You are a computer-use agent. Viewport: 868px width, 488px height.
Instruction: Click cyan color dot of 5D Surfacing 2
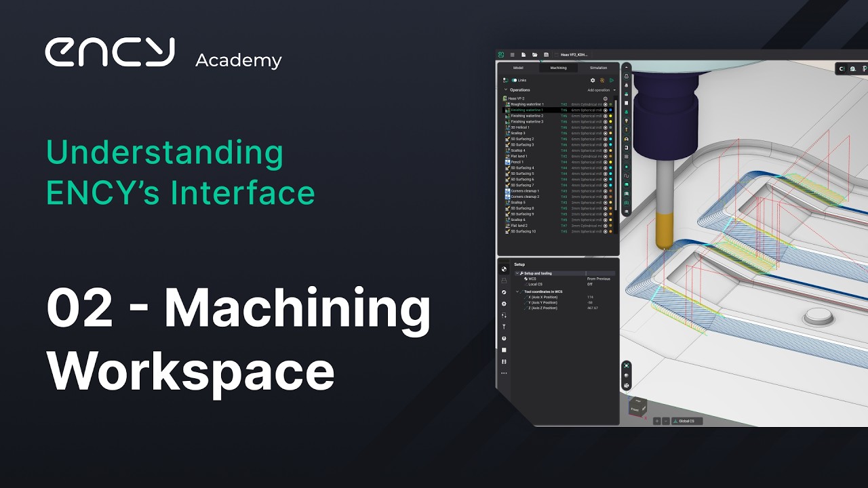click(610, 139)
